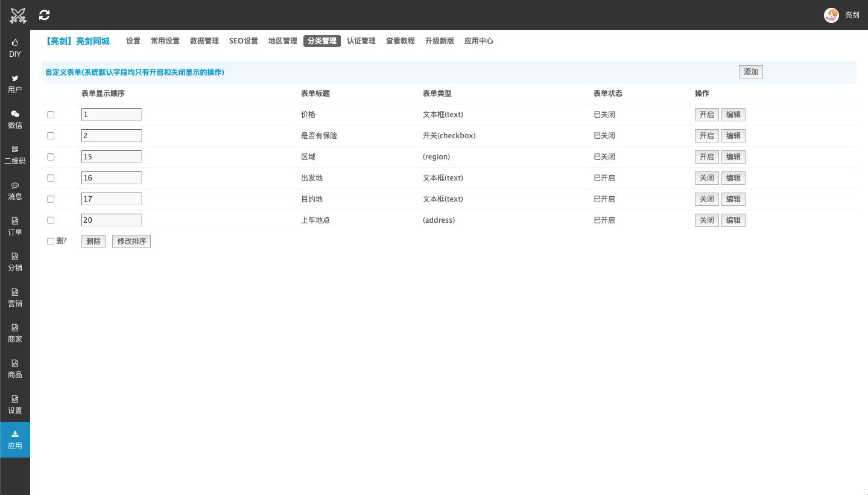Click the (region) type cell

[x=437, y=157]
